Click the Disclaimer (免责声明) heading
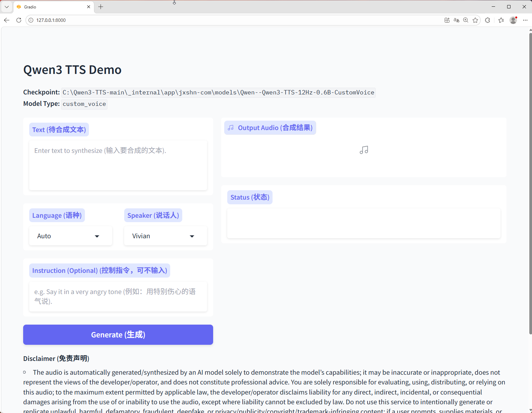The height and width of the screenshot is (413, 532). (x=56, y=359)
